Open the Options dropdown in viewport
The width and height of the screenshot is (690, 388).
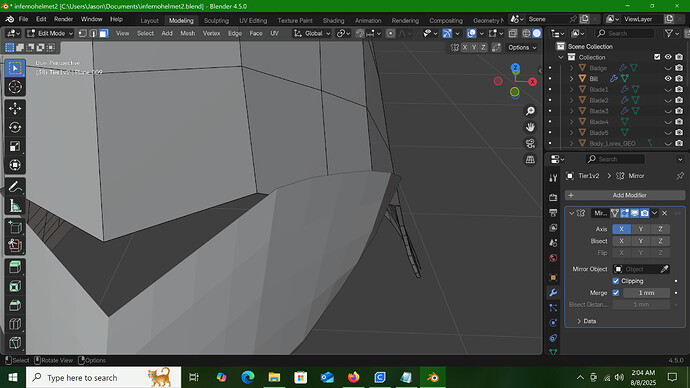pos(522,48)
